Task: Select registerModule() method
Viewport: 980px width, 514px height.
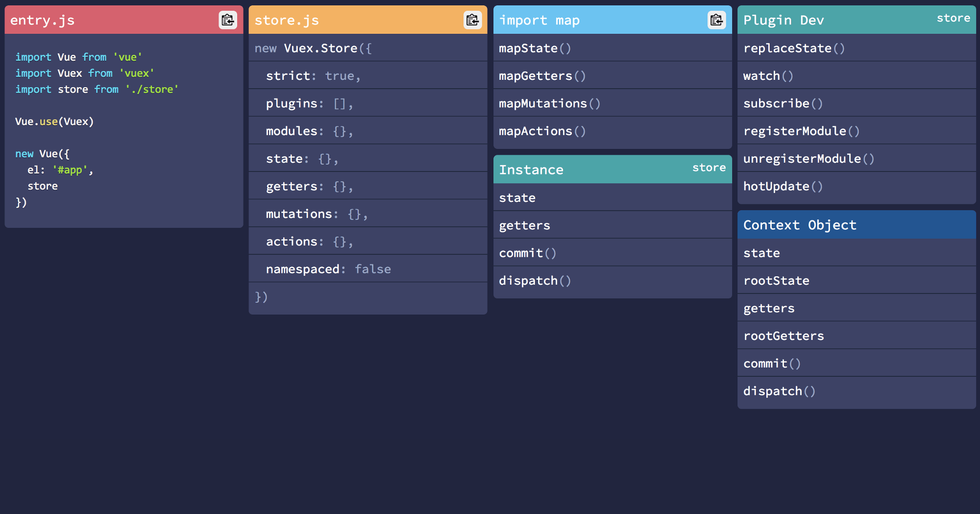Action: point(801,131)
